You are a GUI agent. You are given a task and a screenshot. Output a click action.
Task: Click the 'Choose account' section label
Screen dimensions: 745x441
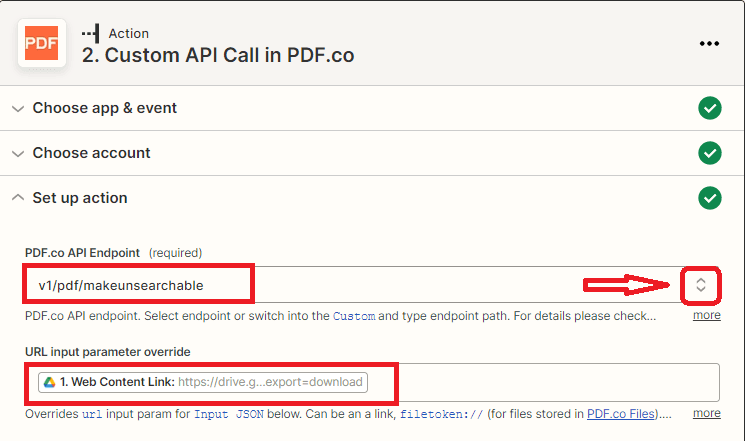point(91,153)
